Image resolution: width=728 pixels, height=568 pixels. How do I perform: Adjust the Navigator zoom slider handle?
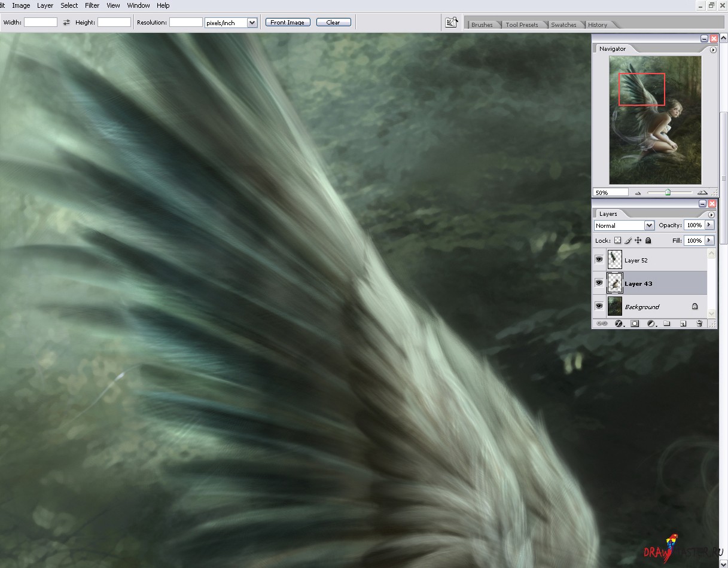pos(668,193)
